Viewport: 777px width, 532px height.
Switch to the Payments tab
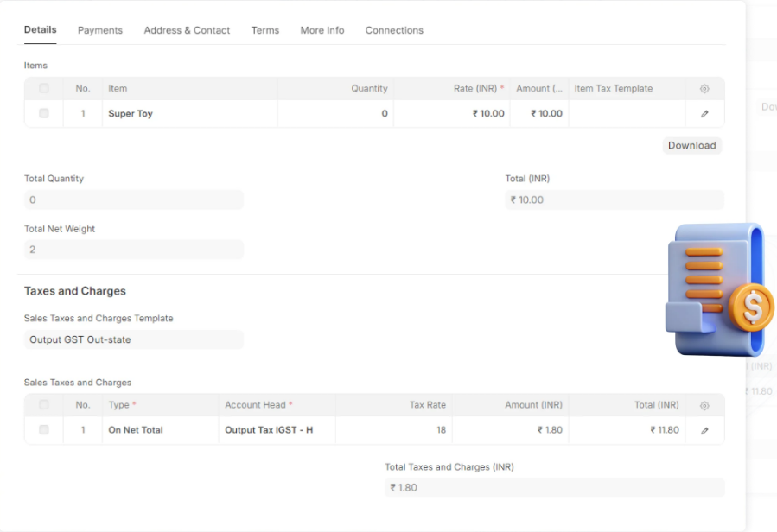[x=100, y=30]
